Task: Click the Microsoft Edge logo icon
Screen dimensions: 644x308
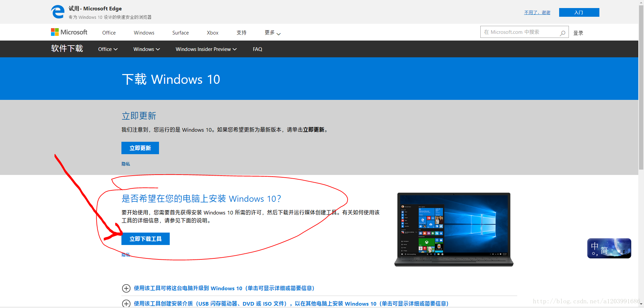Action: [58, 12]
